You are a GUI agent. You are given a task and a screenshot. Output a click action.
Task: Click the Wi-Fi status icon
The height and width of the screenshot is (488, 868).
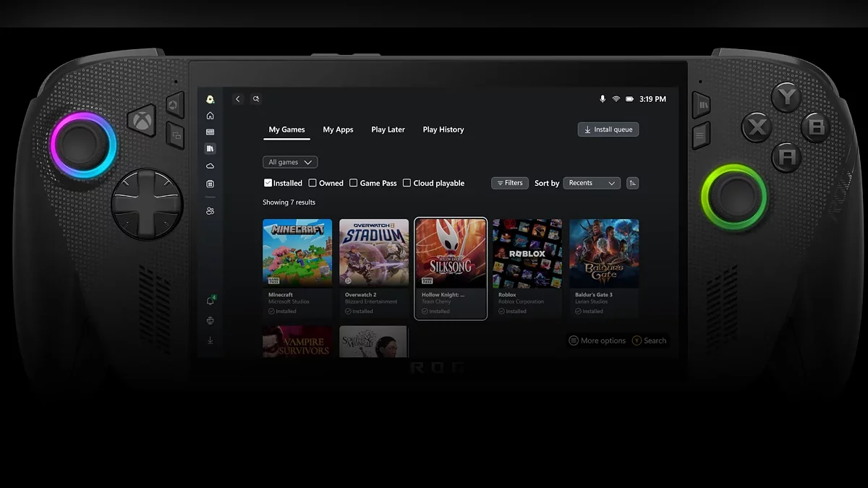pos(616,99)
